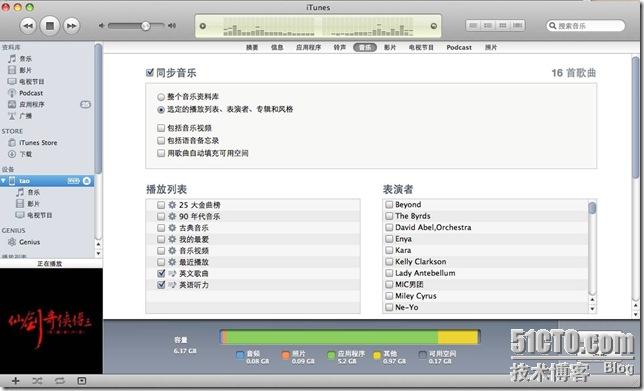
Task: Toggle the 同步音乐 checkbox
Action: click(150, 73)
